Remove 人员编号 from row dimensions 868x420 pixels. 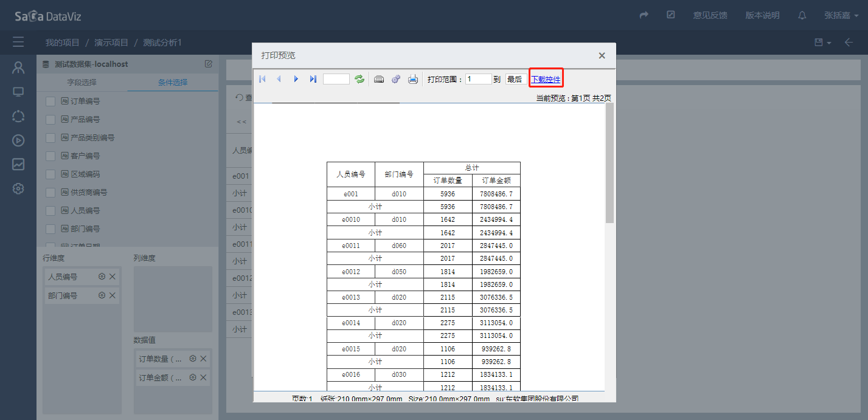[113, 277]
